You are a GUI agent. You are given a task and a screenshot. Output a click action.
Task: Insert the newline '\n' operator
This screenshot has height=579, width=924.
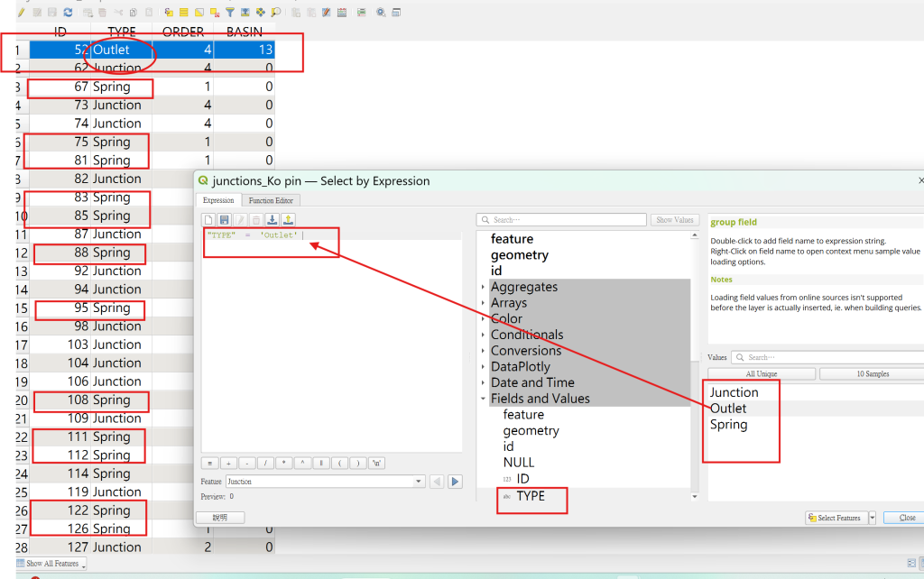[376, 463]
